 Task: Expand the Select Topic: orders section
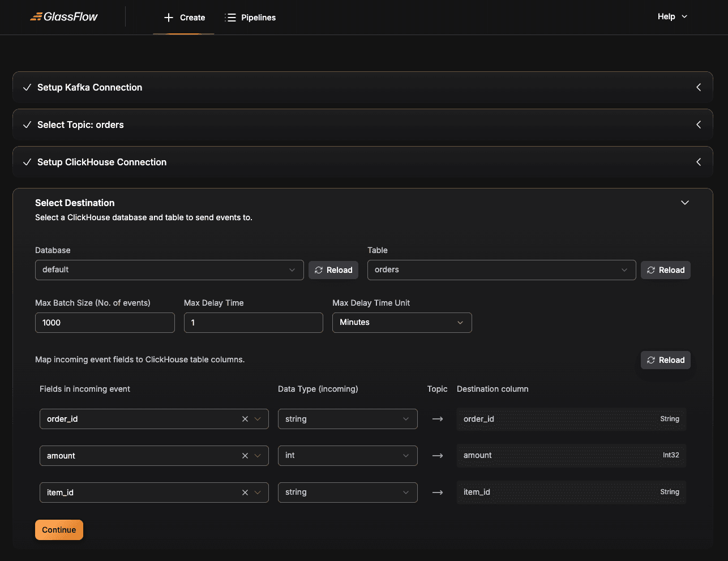click(699, 125)
